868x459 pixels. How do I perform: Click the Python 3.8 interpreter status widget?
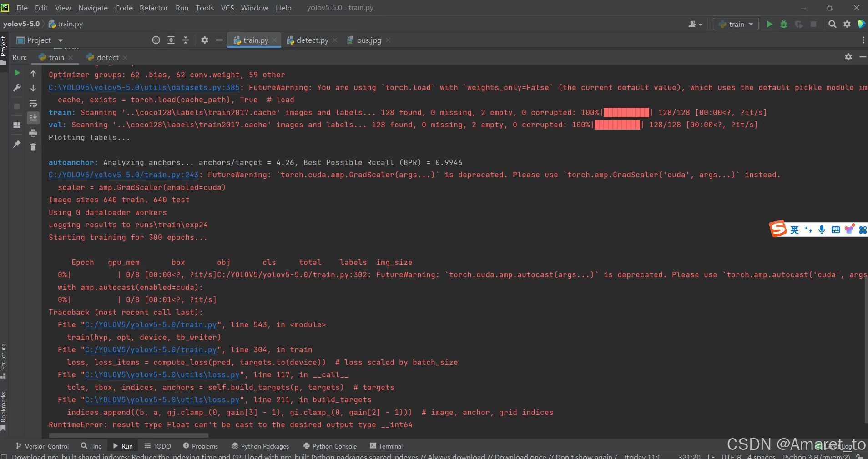[x=817, y=456]
